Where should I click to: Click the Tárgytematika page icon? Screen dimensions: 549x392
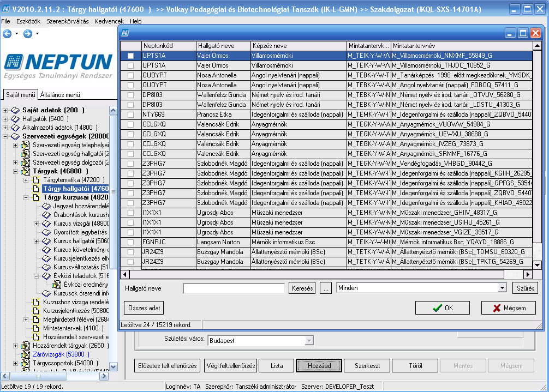coord(36,180)
